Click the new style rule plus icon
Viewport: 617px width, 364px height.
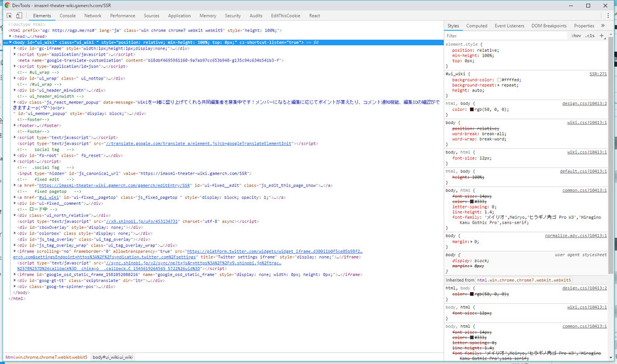(602, 36)
